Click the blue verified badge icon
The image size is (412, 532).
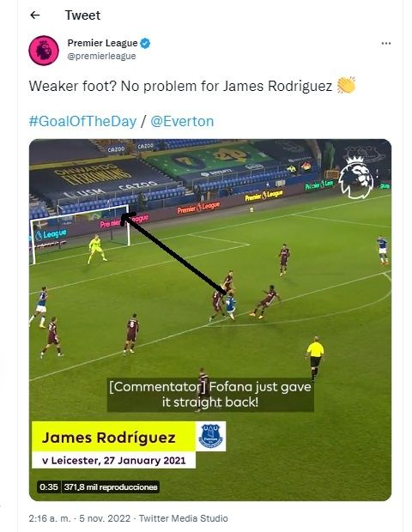[145, 43]
